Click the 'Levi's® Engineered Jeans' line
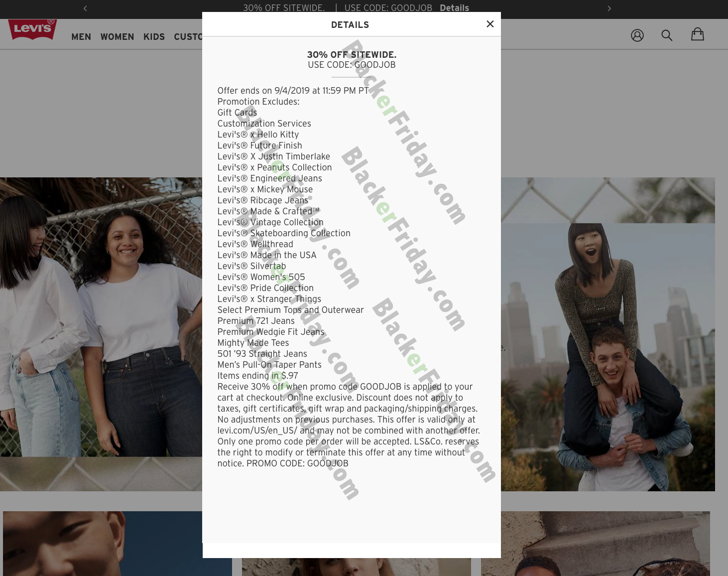This screenshot has height=576, width=728. point(269,178)
